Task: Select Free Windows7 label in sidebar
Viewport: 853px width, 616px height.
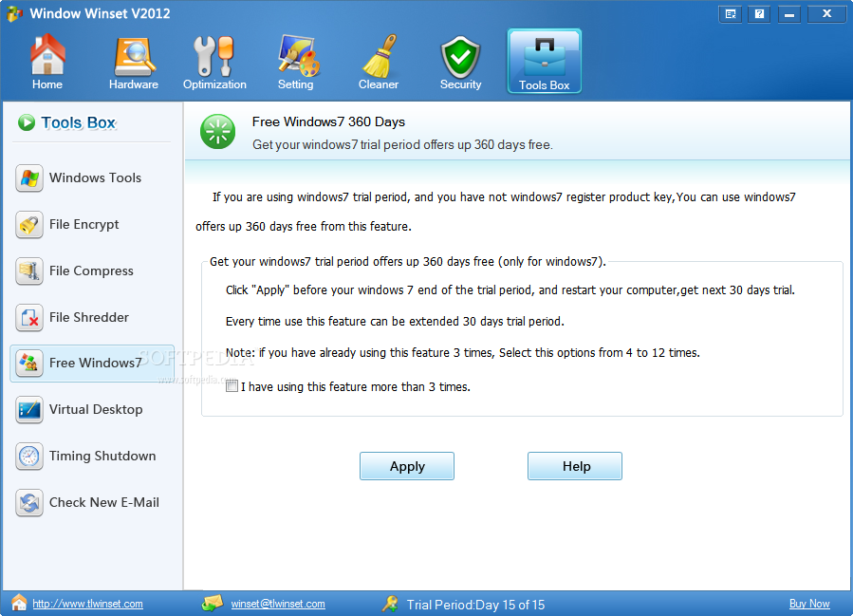Action: [x=95, y=363]
